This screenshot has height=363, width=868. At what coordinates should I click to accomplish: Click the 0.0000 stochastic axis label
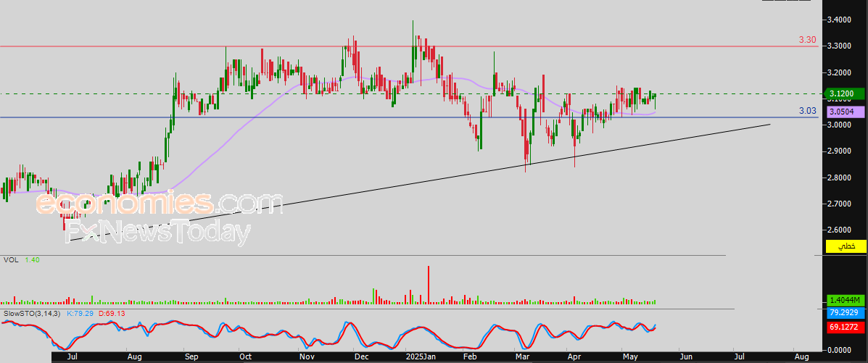(839, 350)
